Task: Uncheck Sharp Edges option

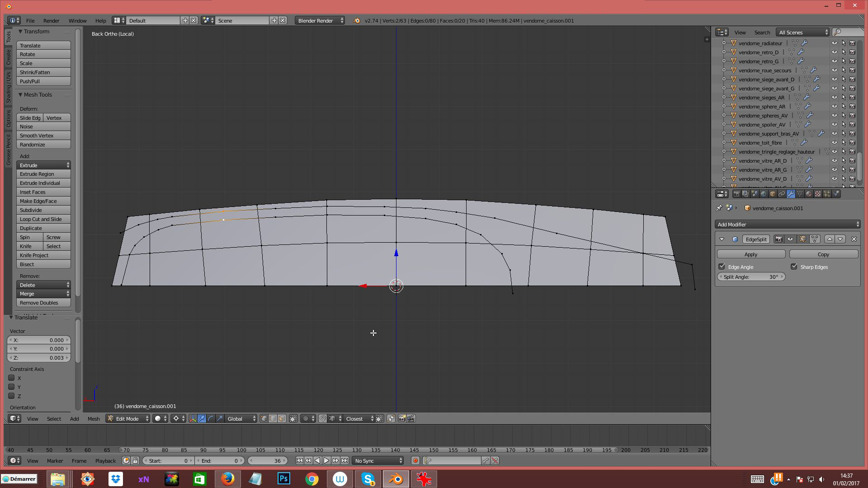Action: tap(794, 267)
